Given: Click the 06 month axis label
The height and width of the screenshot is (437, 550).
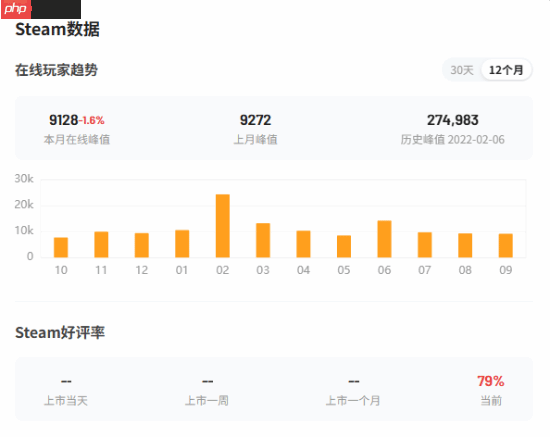Looking at the screenshot, I should 384,270.
